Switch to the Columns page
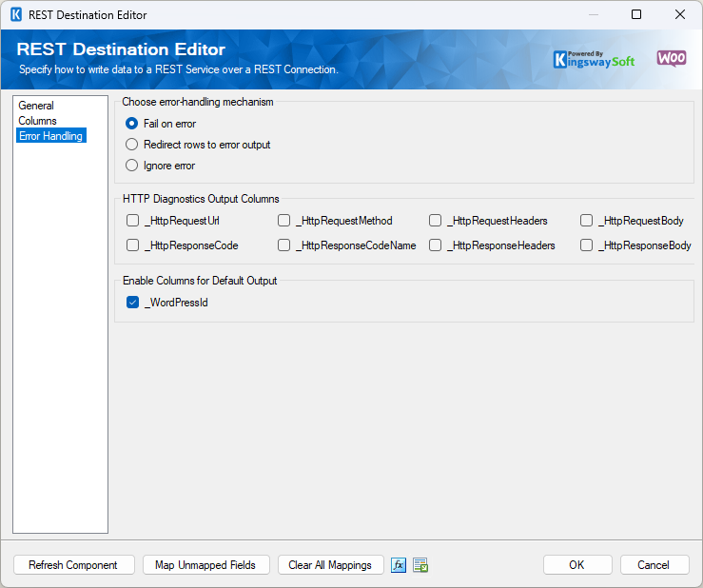The image size is (703, 588). [x=38, y=121]
